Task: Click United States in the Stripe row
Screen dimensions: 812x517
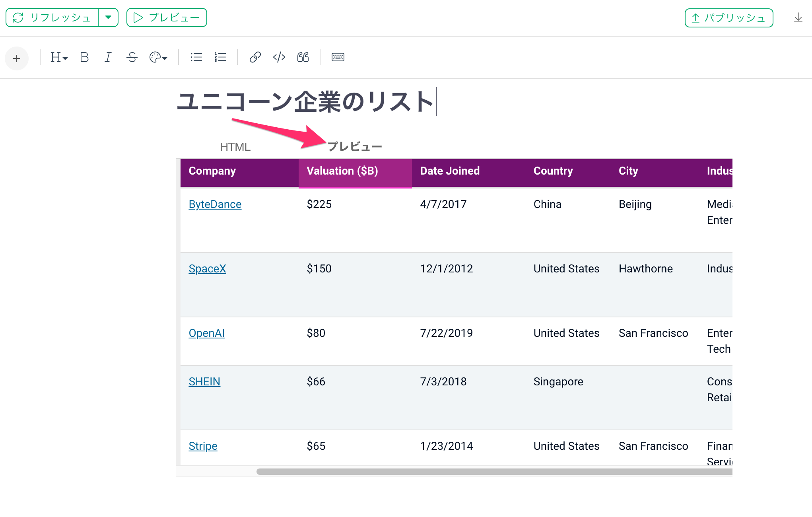Action: click(566, 446)
